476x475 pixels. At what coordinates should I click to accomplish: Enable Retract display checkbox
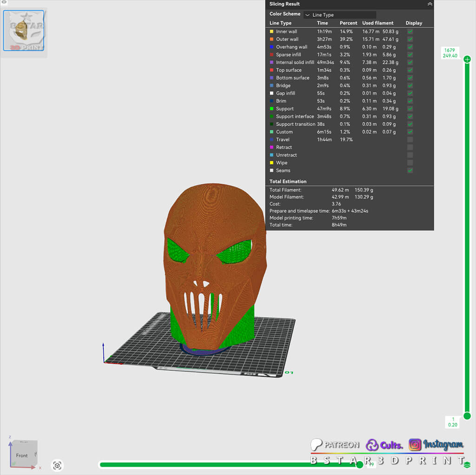click(x=410, y=147)
